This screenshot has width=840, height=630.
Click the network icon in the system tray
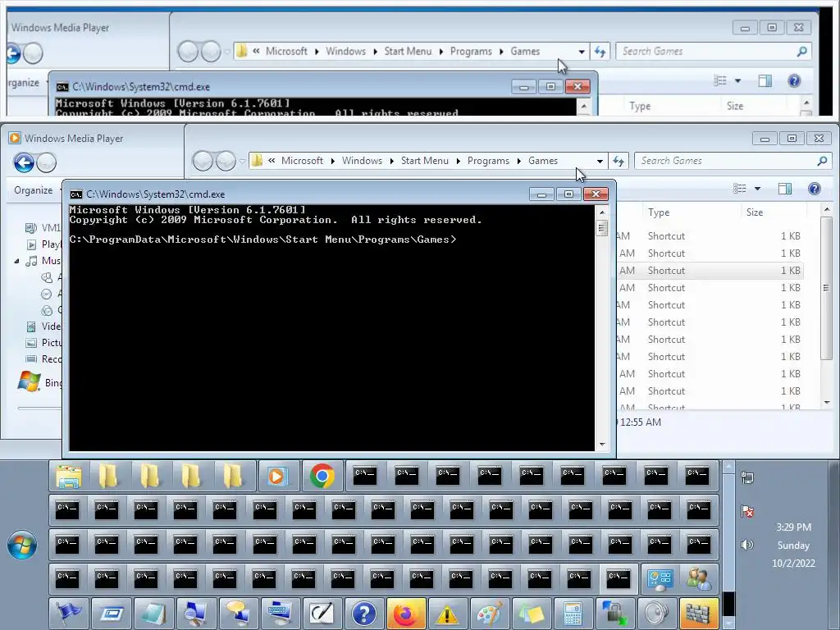(x=747, y=477)
